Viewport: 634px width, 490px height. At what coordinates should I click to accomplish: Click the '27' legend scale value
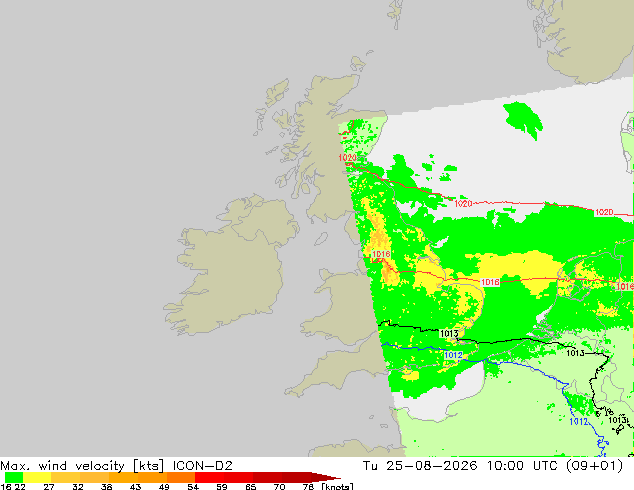(49, 486)
